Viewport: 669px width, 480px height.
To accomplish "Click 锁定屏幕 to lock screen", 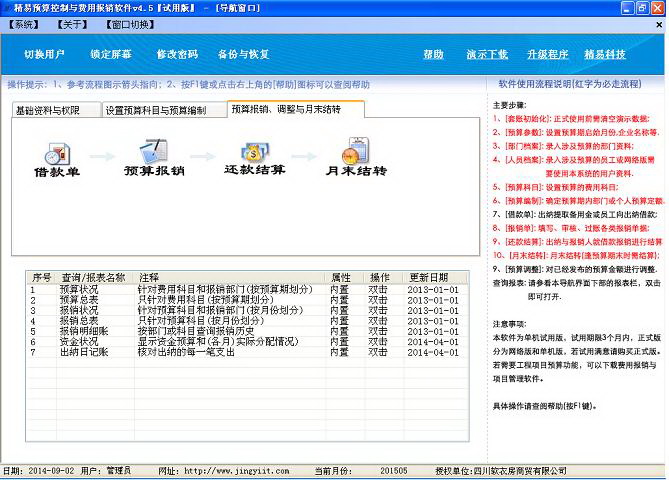I will tap(110, 54).
